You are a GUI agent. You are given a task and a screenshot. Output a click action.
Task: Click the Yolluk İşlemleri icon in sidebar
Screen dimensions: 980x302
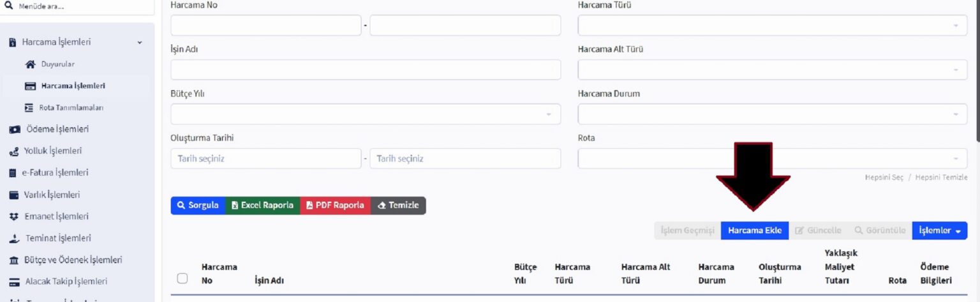[x=13, y=151]
